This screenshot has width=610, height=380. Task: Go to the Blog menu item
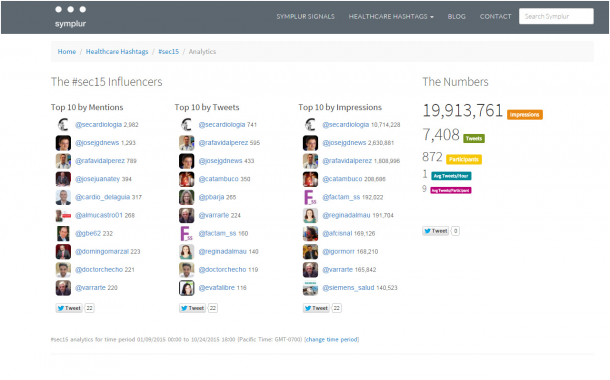[456, 16]
